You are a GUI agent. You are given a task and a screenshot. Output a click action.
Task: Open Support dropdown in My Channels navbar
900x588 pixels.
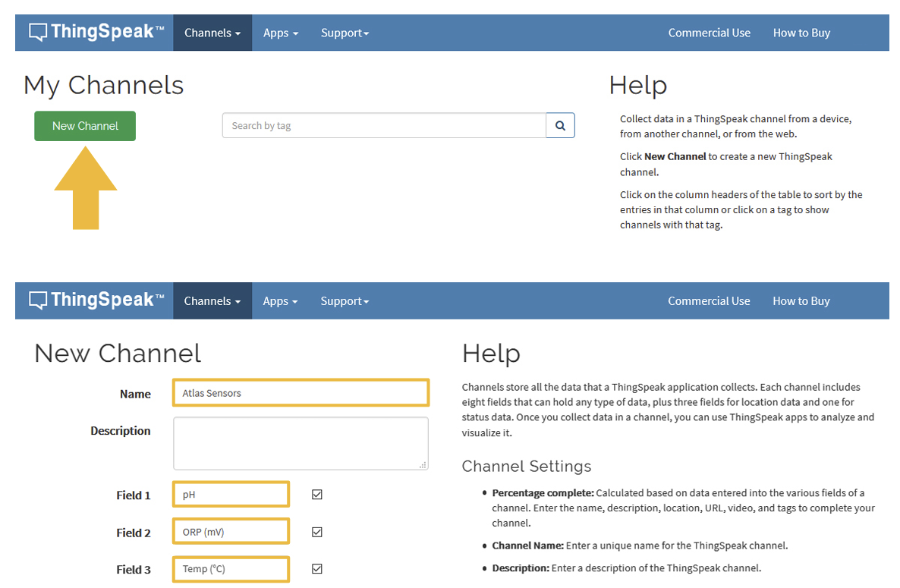[345, 33]
